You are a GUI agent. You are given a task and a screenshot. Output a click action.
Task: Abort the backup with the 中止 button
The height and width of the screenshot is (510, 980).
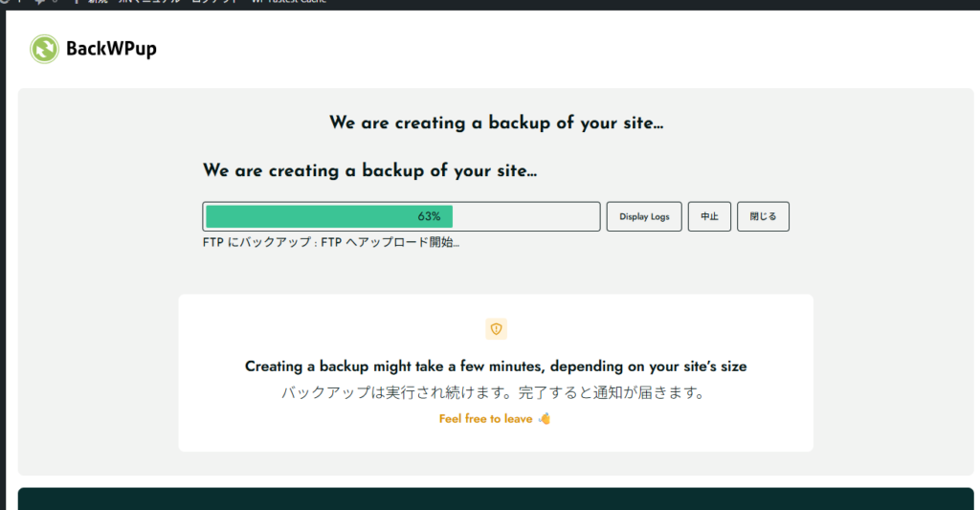click(709, 217)
